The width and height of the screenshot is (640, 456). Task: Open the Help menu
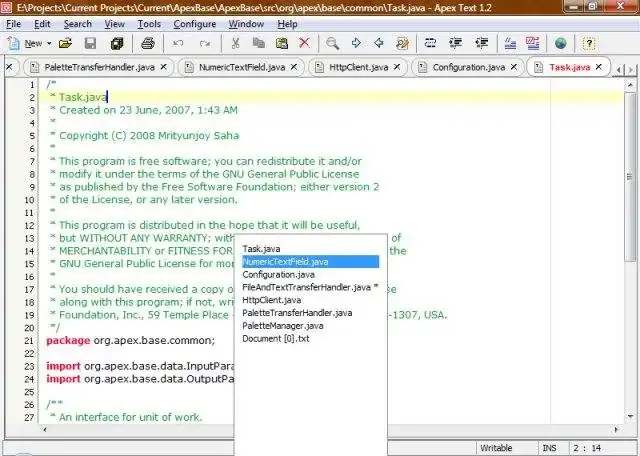[x=287, y=24]
